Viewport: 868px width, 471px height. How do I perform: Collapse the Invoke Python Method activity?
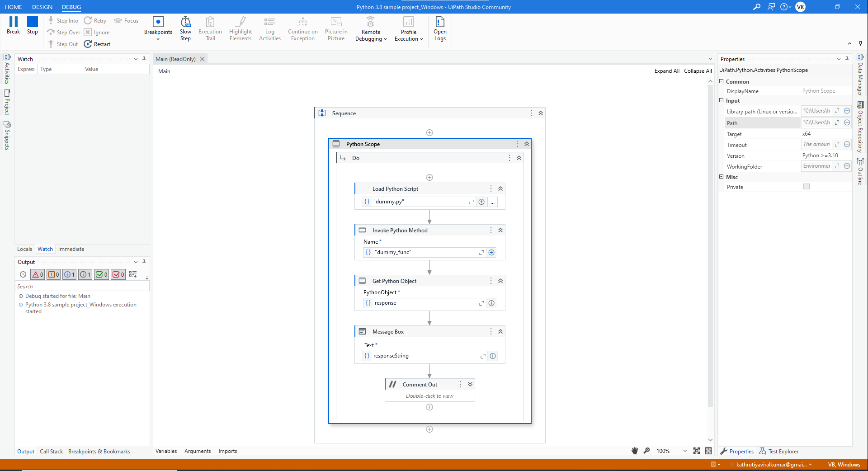pyautogui.click(x=500, y=230)
